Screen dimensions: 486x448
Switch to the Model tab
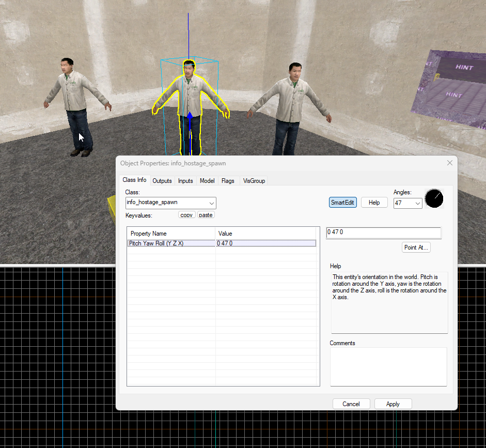[x=207, y=181]
